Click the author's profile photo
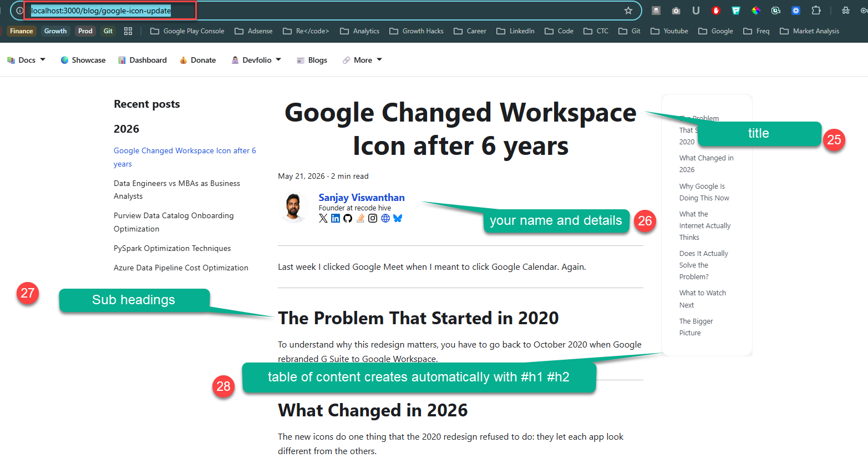The height and width of the screenshot is (468, 868). point(294,208)
